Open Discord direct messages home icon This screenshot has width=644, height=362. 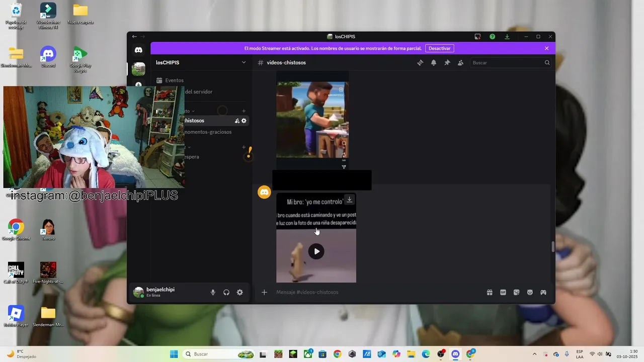tap(138, 50)
